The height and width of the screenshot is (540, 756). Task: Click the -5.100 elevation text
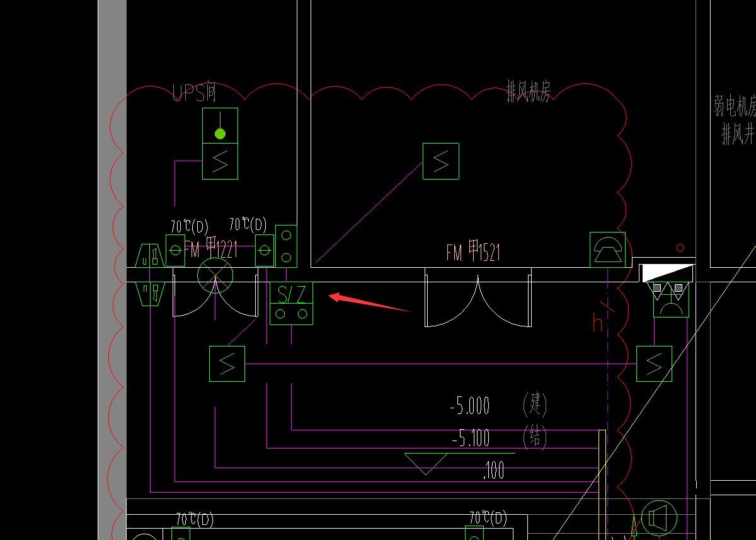click(x=471, y=438)
